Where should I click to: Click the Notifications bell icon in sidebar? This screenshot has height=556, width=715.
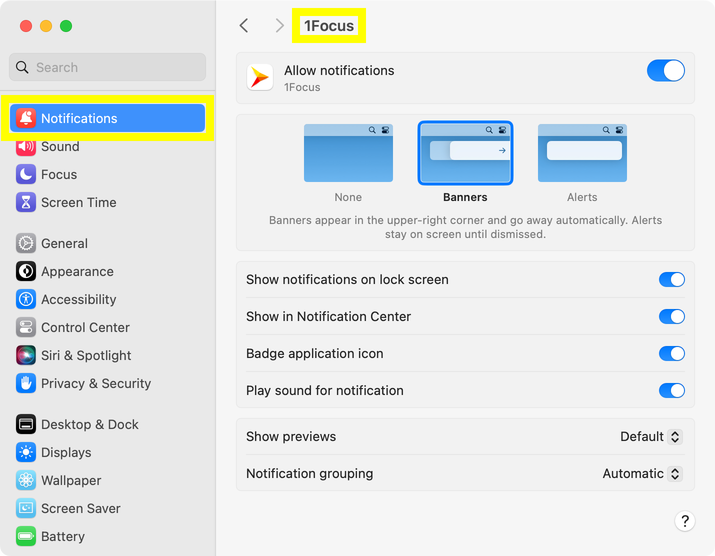click(26, 118)
